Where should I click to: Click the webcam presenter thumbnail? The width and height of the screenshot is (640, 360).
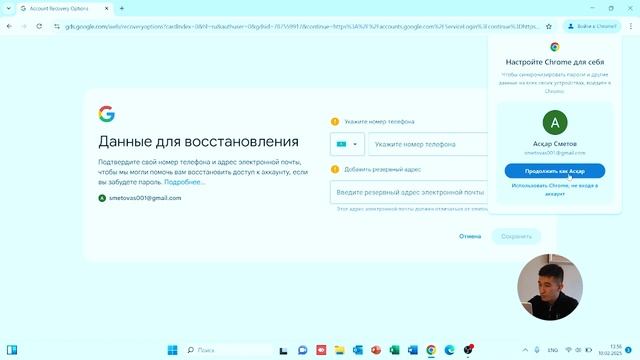click(x=550, y=287)
